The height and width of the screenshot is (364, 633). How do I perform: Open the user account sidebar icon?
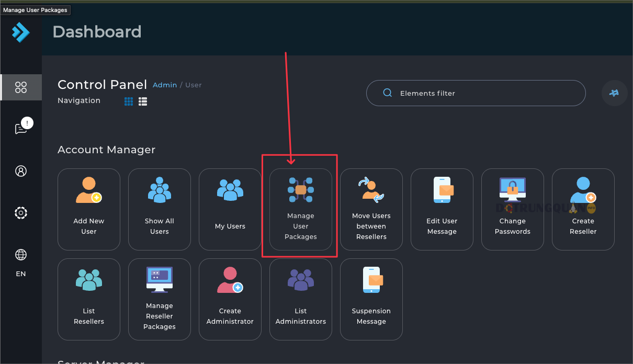[21, 171]
